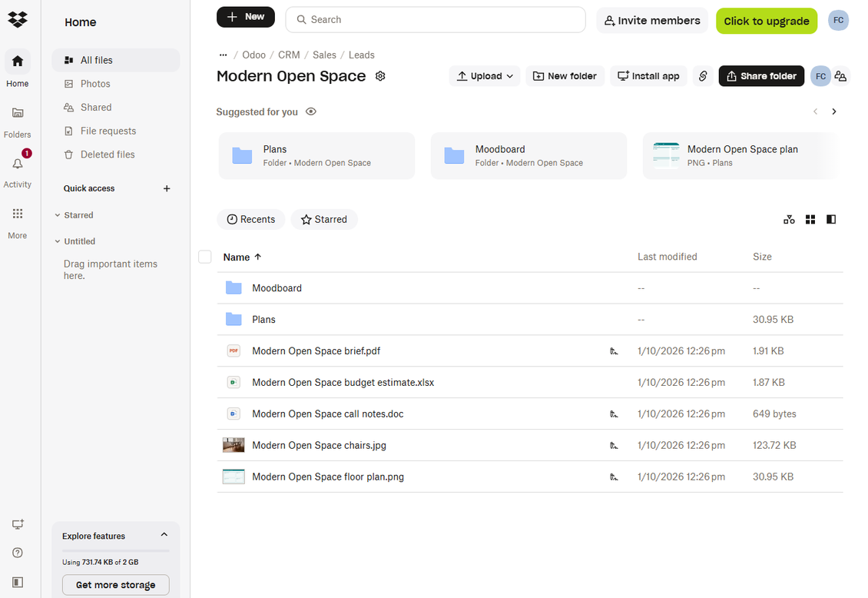Screen dimensions: 868x598
Task: Click the PDF icon for brief.pdf
Action: click(234, 350)
